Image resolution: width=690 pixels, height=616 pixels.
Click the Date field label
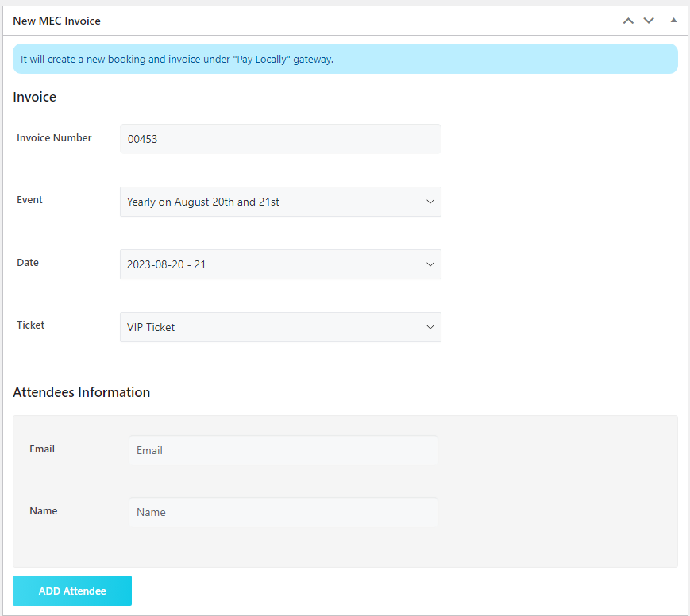[28, 263]
